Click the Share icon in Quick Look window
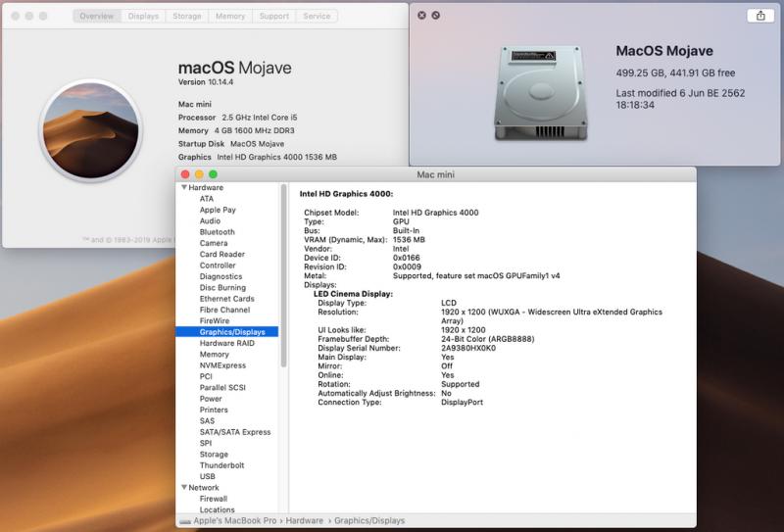This screenshot has height=532, width=784. (x=759, y=16)
